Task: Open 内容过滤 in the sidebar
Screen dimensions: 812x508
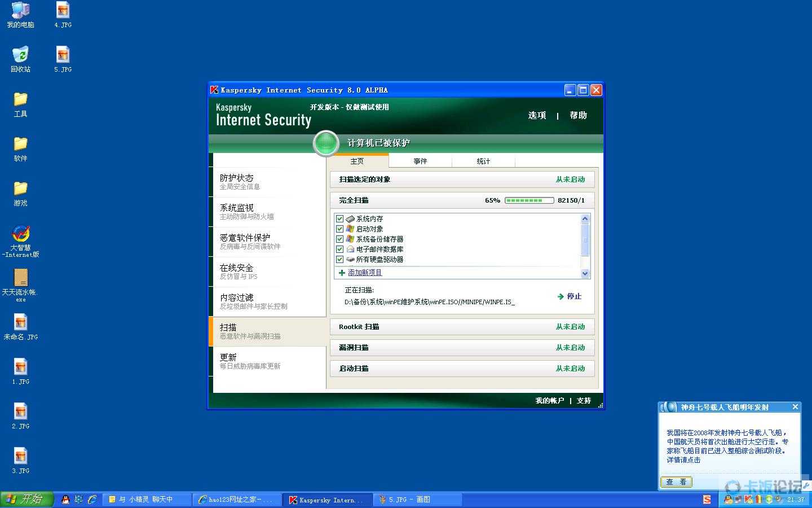Action: (267, 301)
